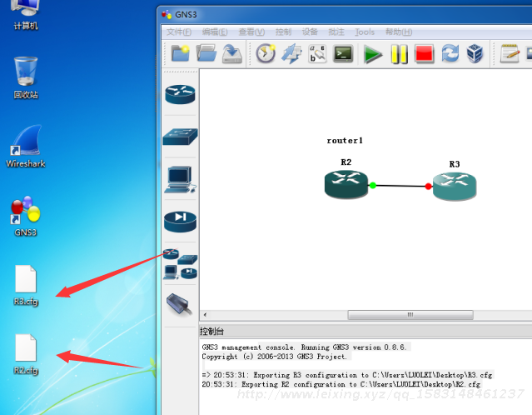Start all devices with green play button
Screen dimensions: 532x415
(x=372, y=54)
